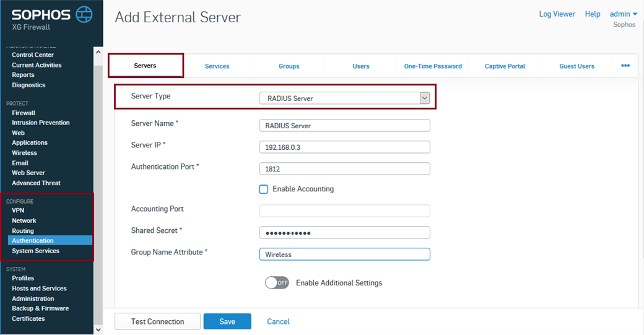This screenshot has width=644, height=335.
Task: Click the Shared Secret password field
Action: [x=344, y=232]
